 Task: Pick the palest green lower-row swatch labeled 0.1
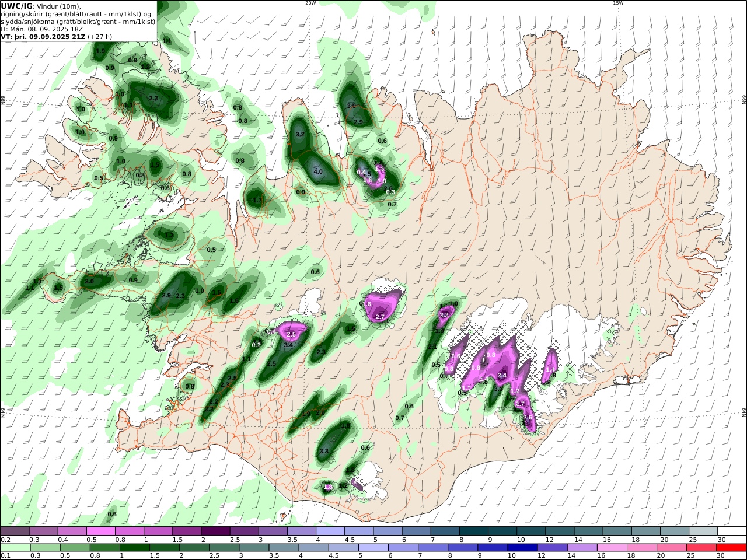click(15, 547)
